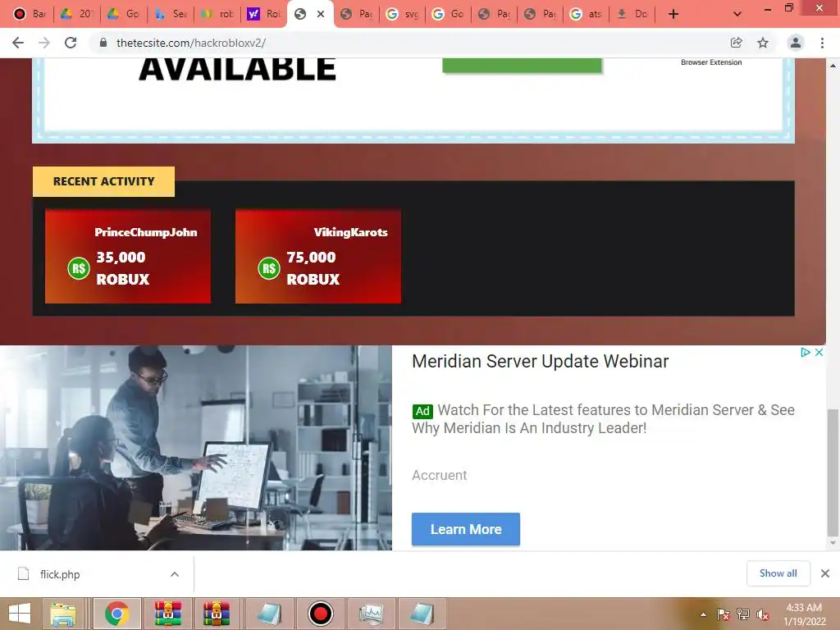Click the Accruent advertiser link
Image resolution: width=840 pixels, height=630 pixels.
point(440,475)
